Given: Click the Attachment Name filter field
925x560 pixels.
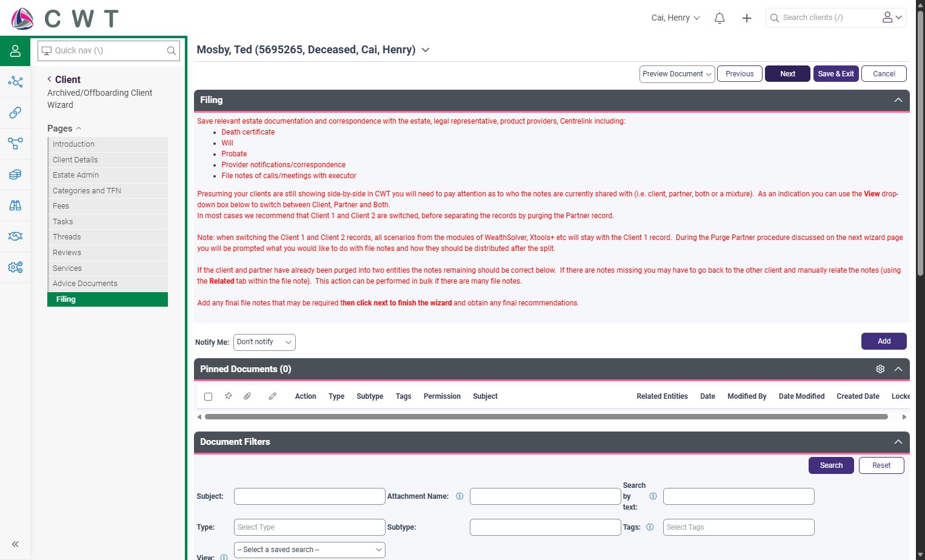Looking at the screenshot, I should (x=546, y=496).
